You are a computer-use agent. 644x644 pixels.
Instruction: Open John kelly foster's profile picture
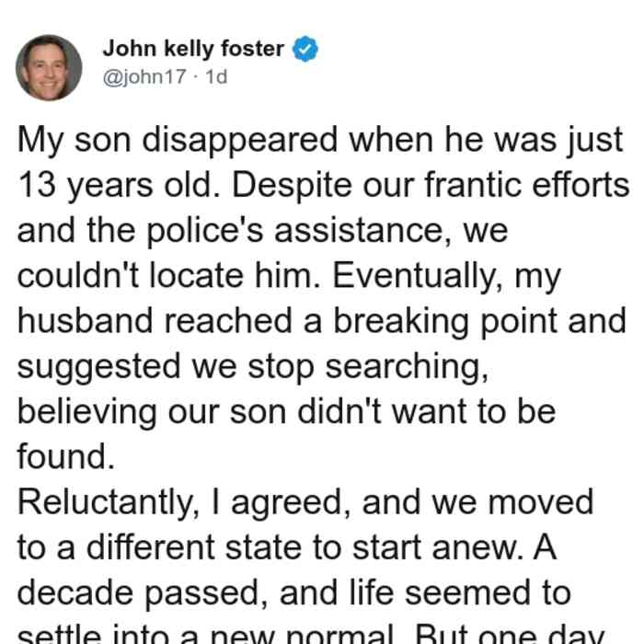pos(49,68)
